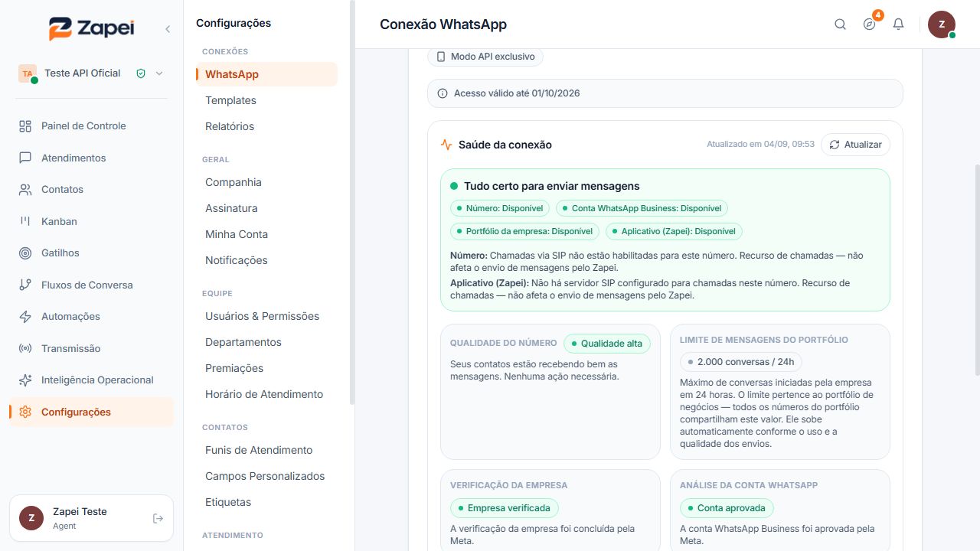The height and width of the screenshot is (551, 980).
Task: Open the Inteligência Operacional sparkle icon
Action: point(25,380)
